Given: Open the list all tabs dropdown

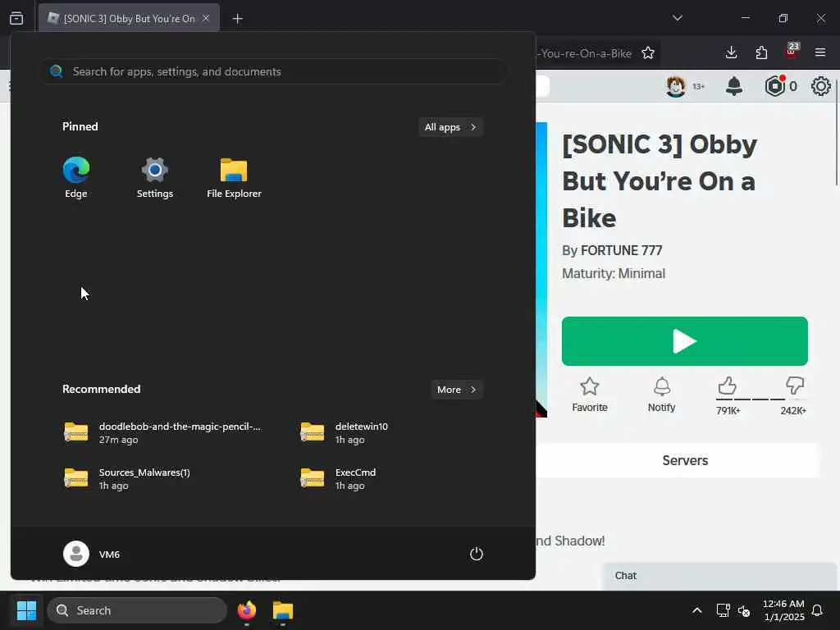Looking at the screenshot, I should pyautogui.click(x=677, y=18).
